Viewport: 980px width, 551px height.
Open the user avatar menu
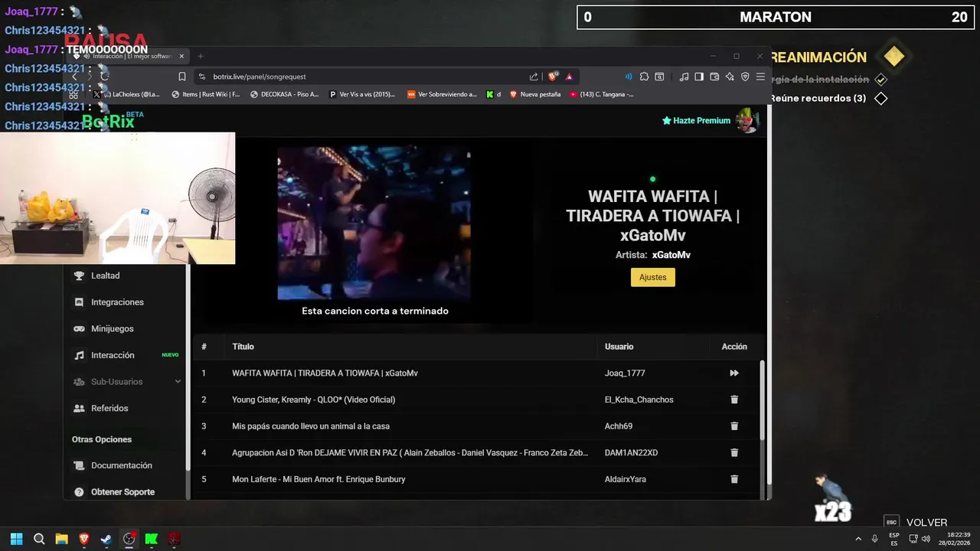tap(746, 120)
